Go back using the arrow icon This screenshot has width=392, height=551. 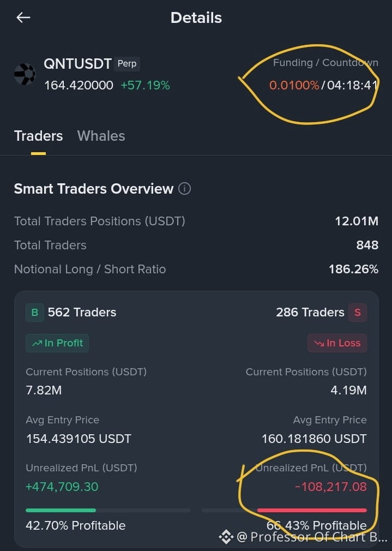click(x=23, y=17)
